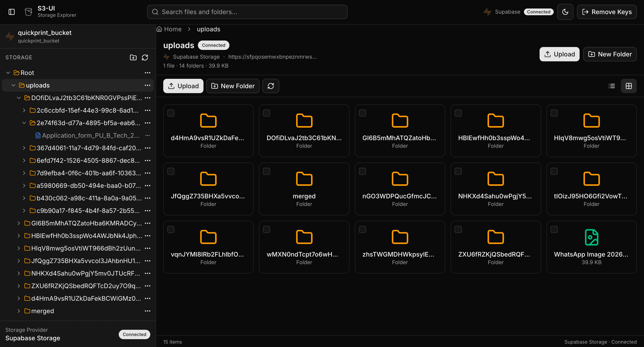Select checkbox on vqnJYMI8IRb2FLhlbfO folder card
The height and width of the screenshot is (347, 644).
171,229
